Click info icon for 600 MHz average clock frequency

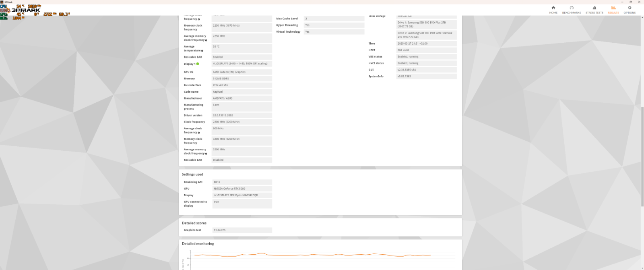pyautogui.click(x=199, y=133)
